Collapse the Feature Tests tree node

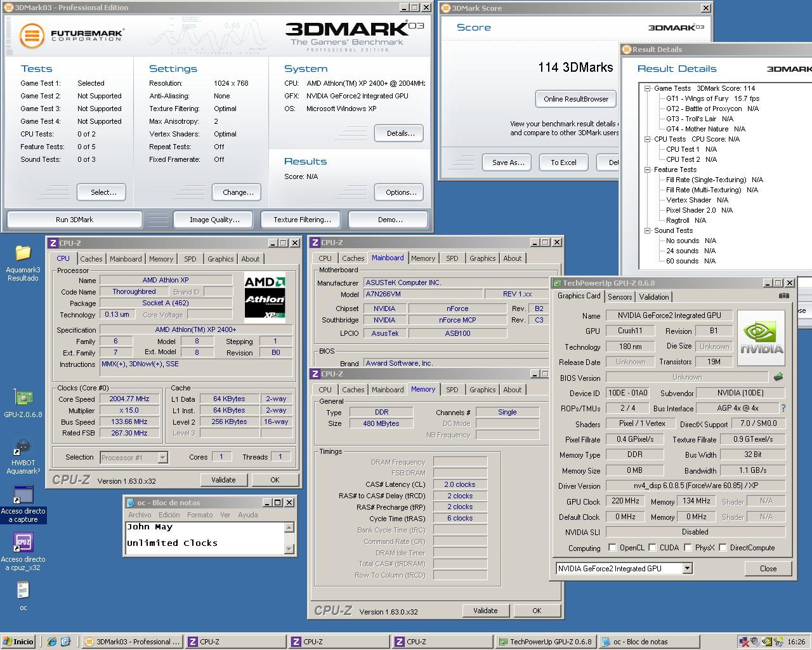(648, 169)
